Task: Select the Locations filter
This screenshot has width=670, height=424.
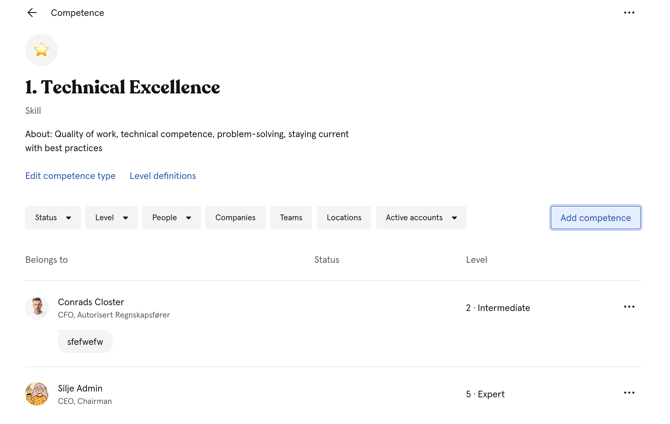Action: (344, 218)
